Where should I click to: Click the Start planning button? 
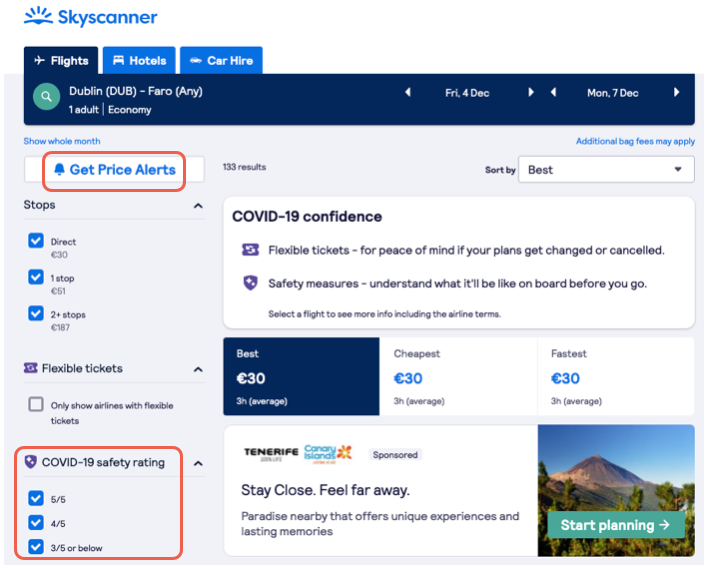click(x=616, y=525)
